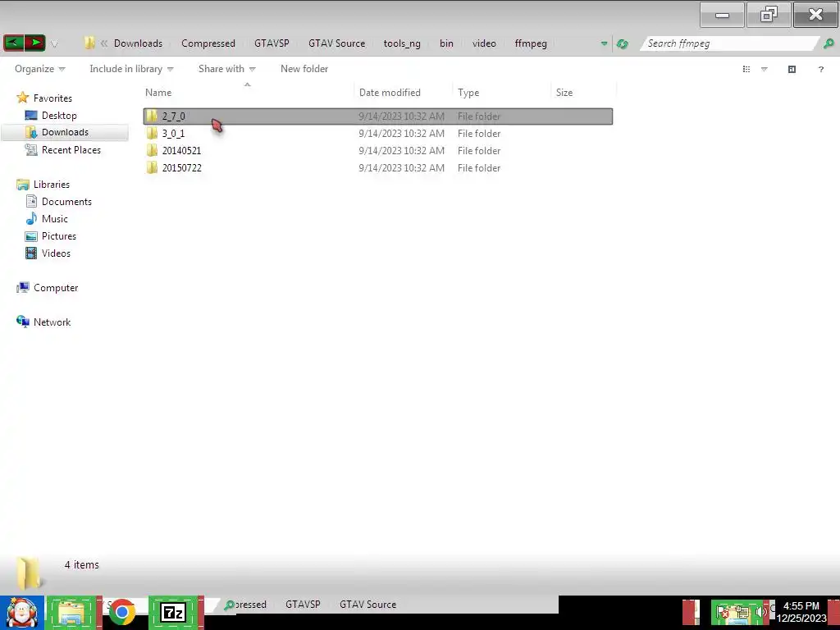Viewport: 840px width, 630px height.
Task: Open the Include in library menu
Action: tap(131, 69)
